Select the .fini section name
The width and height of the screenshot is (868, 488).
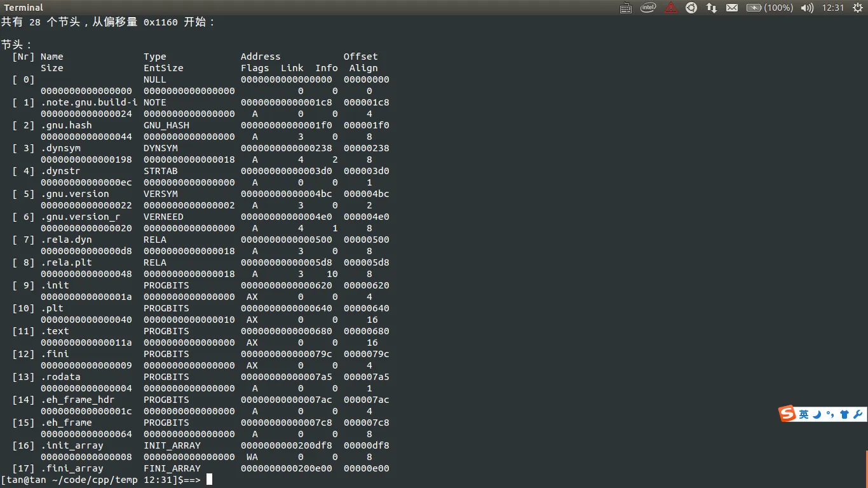tap(55, 354)
